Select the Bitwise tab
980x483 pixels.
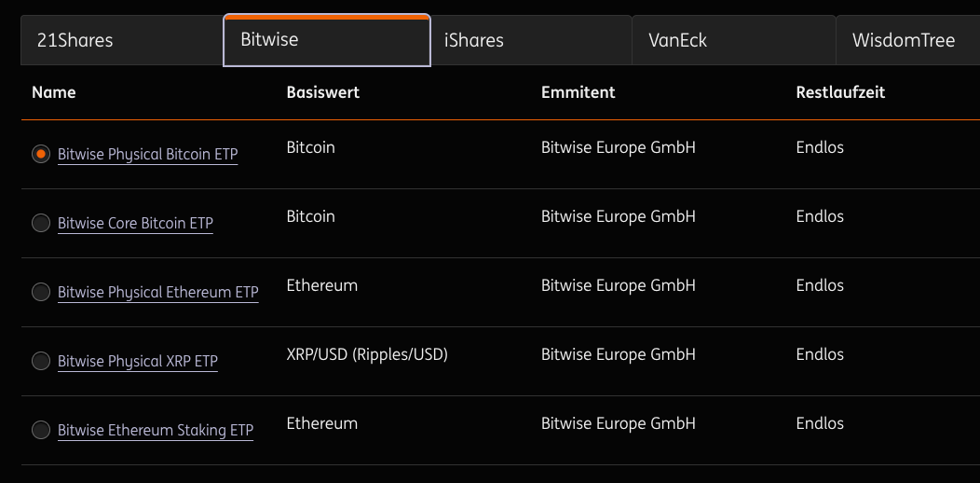coord(326,40)
